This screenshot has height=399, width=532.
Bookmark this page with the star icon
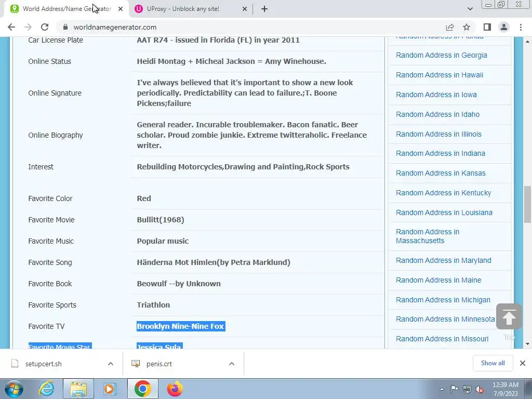(467, 27)
